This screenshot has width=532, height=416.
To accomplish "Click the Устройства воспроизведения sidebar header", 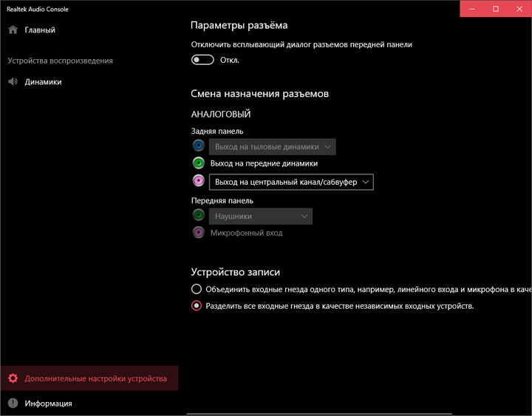I will point(60,61).
